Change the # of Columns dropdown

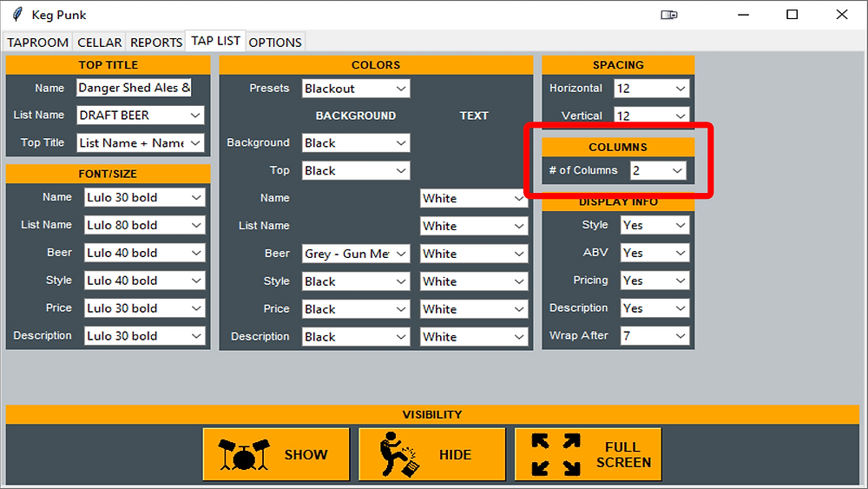[658, 170]
